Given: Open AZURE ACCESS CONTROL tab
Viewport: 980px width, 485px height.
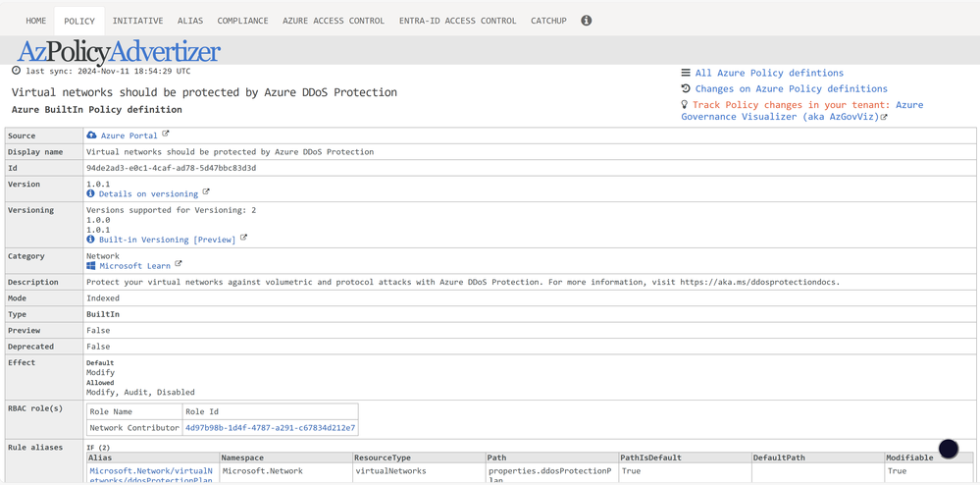Looking at the screenshot, I should point(334,21).
